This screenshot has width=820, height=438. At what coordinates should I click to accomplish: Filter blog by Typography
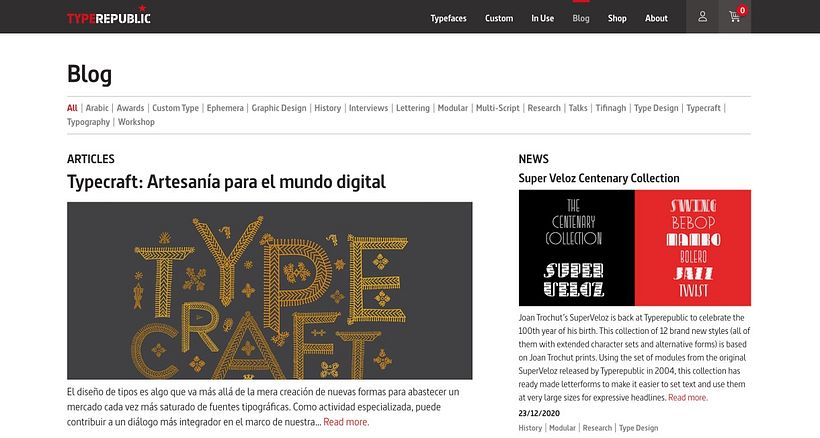[x=88, y=122]
